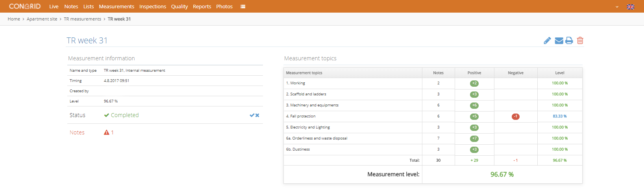Open the red Notes link in info panel
644x190 pixels.
click(77, 132)
